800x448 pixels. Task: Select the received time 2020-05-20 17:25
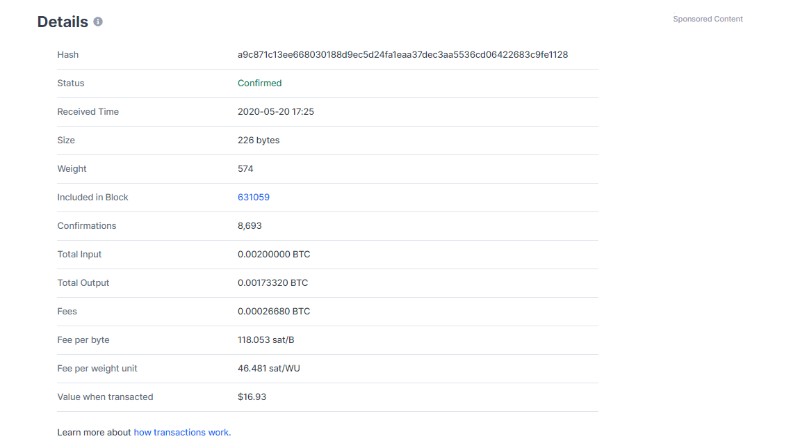coord(276,111)
